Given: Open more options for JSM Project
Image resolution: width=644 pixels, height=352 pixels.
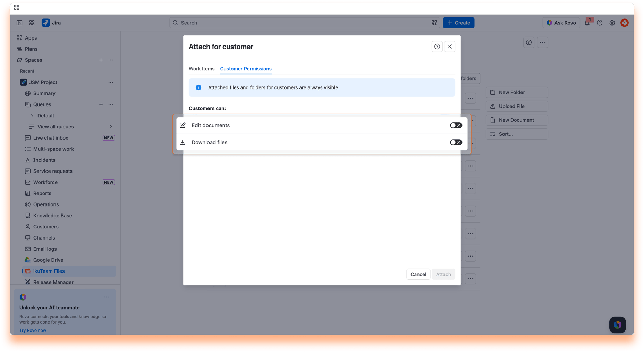Looking at the screenshot, I should tap(111, 82).
